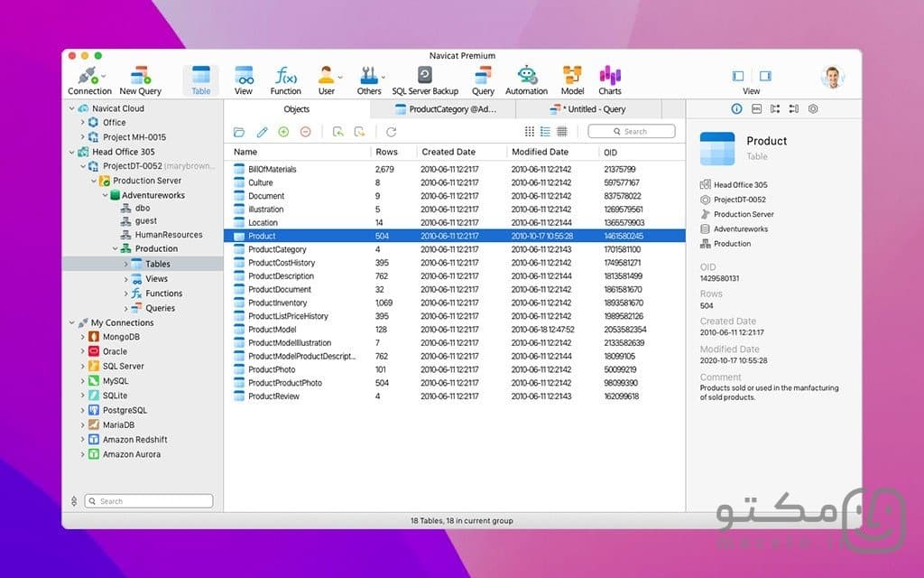Select the Amazon Redshift connection
The width and height of the screenshot is (924, 578).
(x=134, y=440)
